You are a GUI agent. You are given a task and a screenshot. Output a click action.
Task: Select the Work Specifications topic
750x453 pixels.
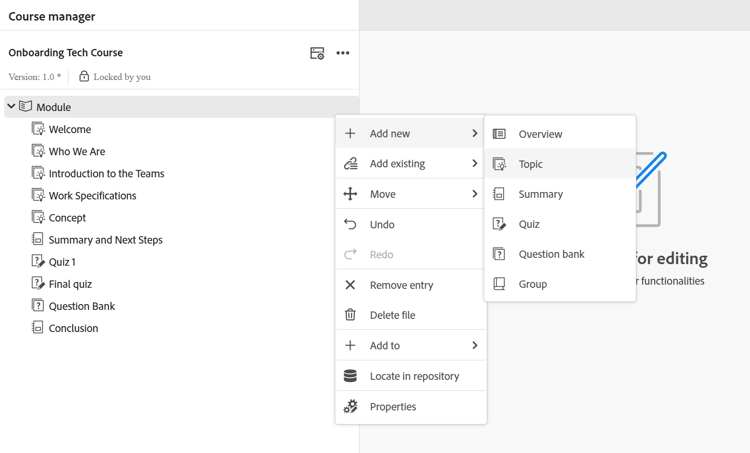pyautogui.click(x=92, y=196)
